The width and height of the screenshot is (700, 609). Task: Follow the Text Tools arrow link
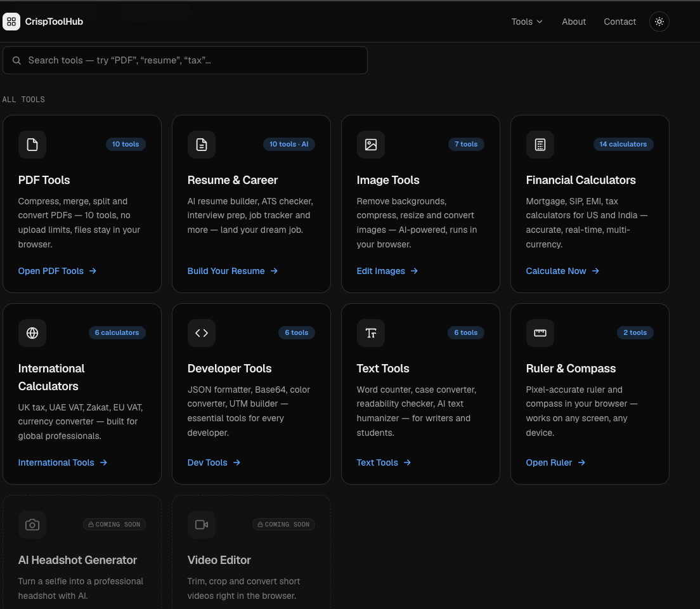[x=384, y=462]
